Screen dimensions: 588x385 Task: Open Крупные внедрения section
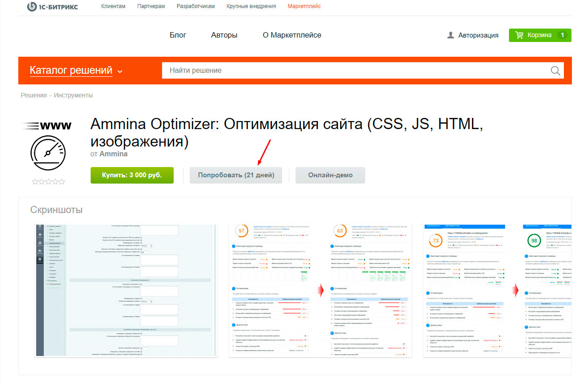coord(251,6)
